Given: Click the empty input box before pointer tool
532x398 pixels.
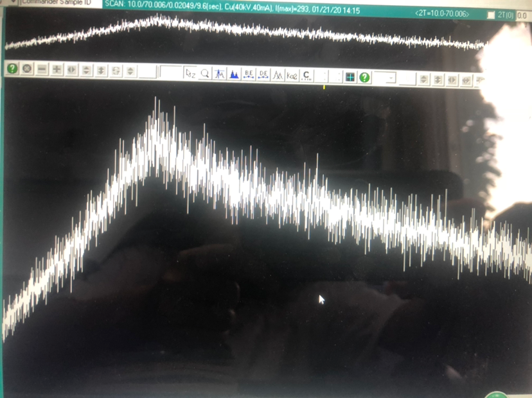Looking at the screenshot, I should coord(170,73).
